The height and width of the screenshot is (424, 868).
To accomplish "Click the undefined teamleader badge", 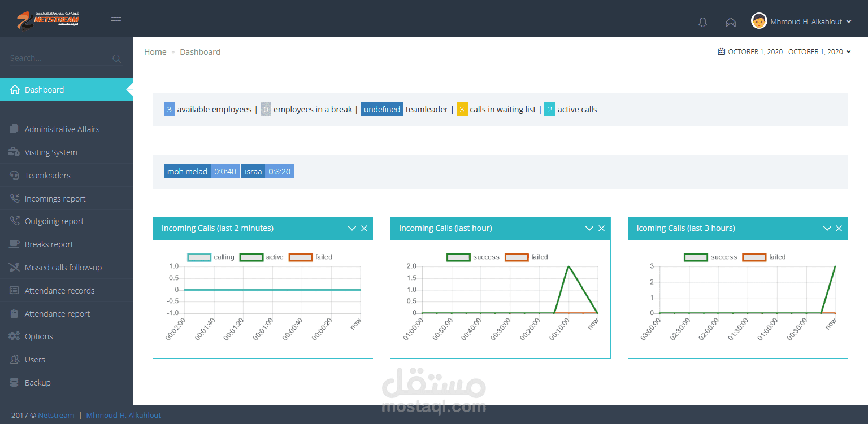I will [382, 110].
